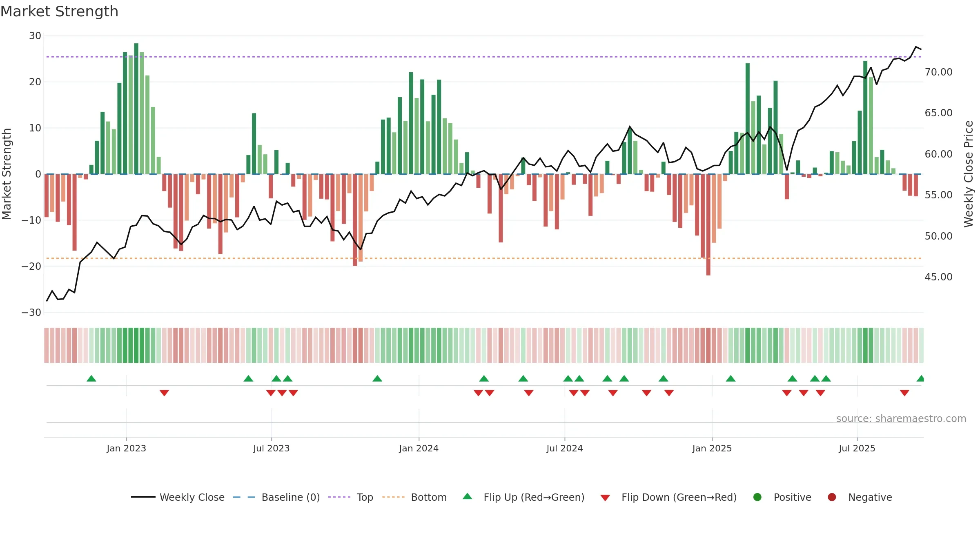Click the green Flip Up triangle legend icon
This screenshot has width=980, height=551.
468,496
